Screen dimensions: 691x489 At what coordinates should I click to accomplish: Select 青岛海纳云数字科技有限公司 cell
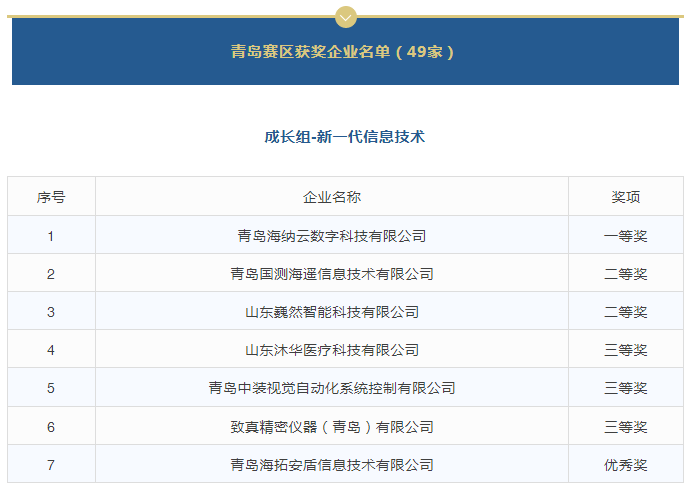click(x=332, y=236)
